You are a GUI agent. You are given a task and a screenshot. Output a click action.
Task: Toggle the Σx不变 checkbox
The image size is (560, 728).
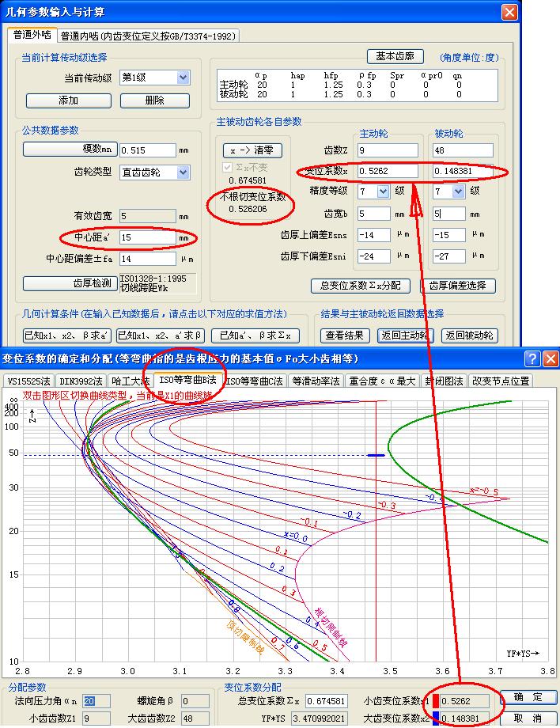(227, 167)
